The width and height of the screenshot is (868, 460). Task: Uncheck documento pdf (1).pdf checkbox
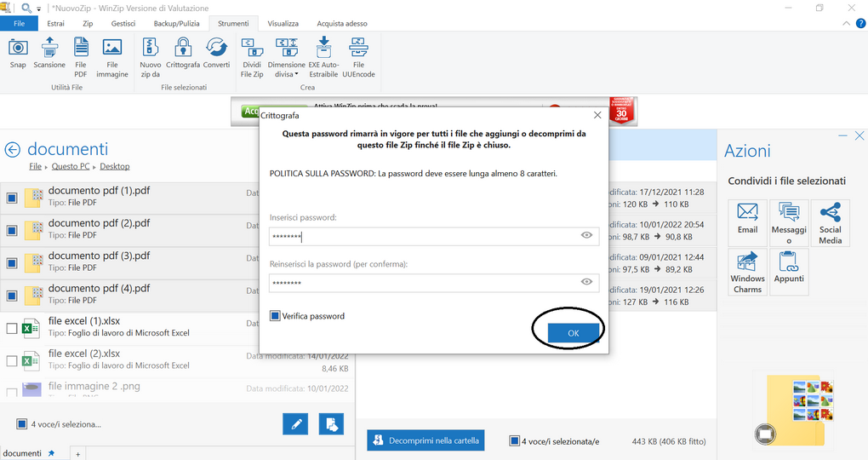[12, 198]
